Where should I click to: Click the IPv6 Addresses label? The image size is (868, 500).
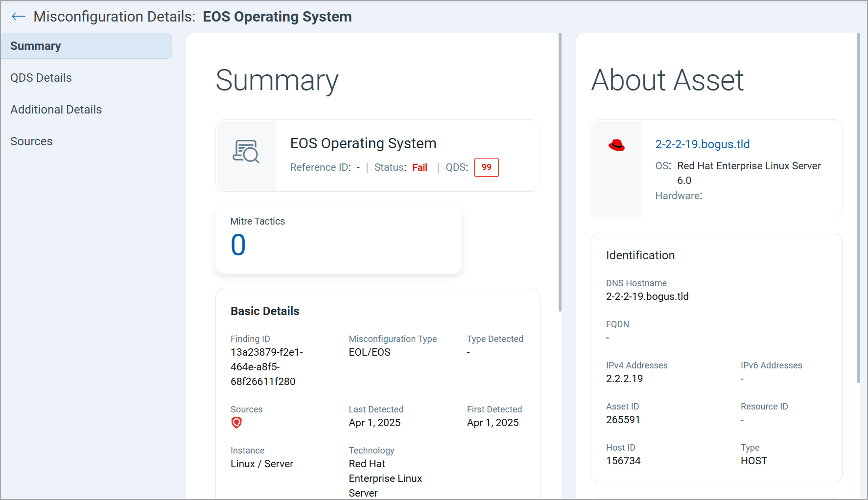(772, 365)
